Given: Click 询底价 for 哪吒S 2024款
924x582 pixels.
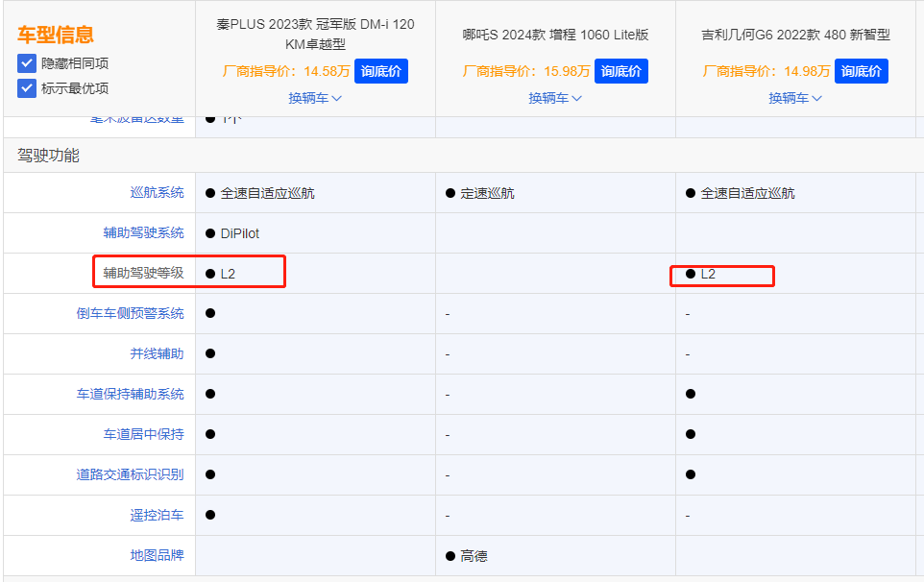Looking at the screenshot, I should (x=621, y=71).
